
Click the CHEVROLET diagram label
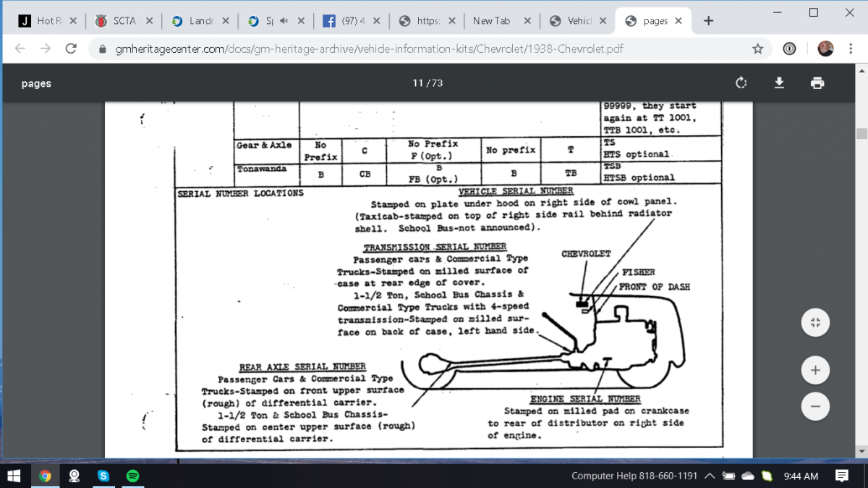pyautogui.click(x=586, y=254)
